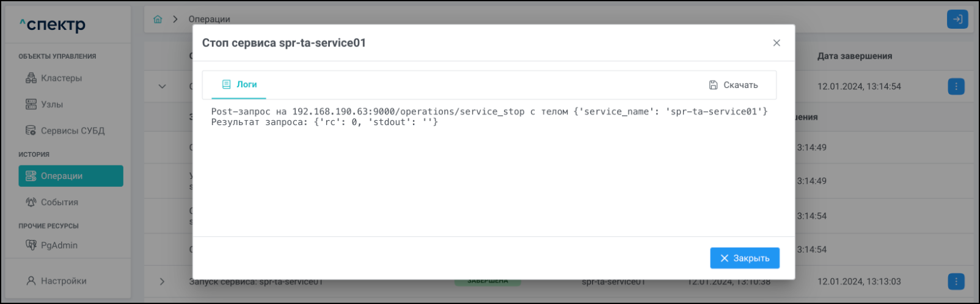Viewport: 980px width, 304px height.
Task: Click the home breadcrumb icon
Action: 158,20
